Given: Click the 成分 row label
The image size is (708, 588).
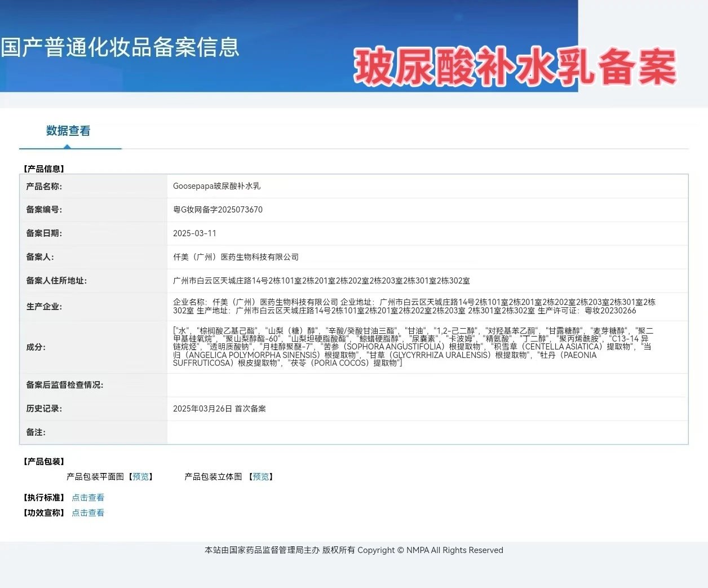Looking at the screenshot, I should tap(36, 347).
